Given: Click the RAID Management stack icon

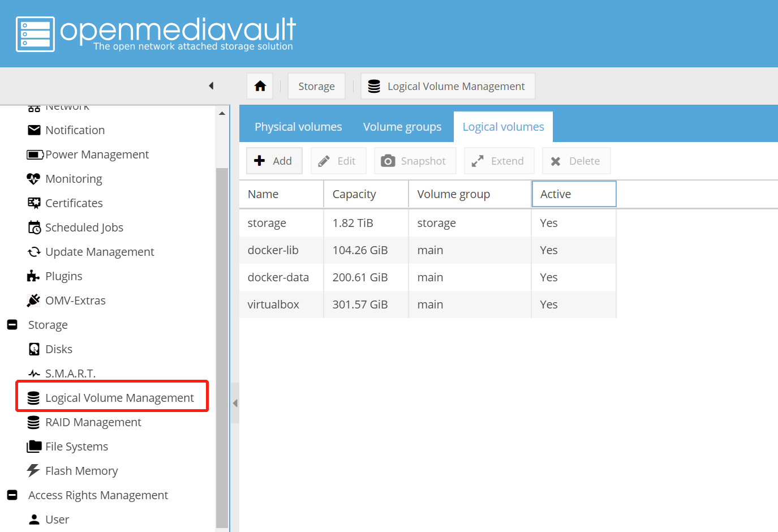Looking at the screenshot, I should (33, 422).
